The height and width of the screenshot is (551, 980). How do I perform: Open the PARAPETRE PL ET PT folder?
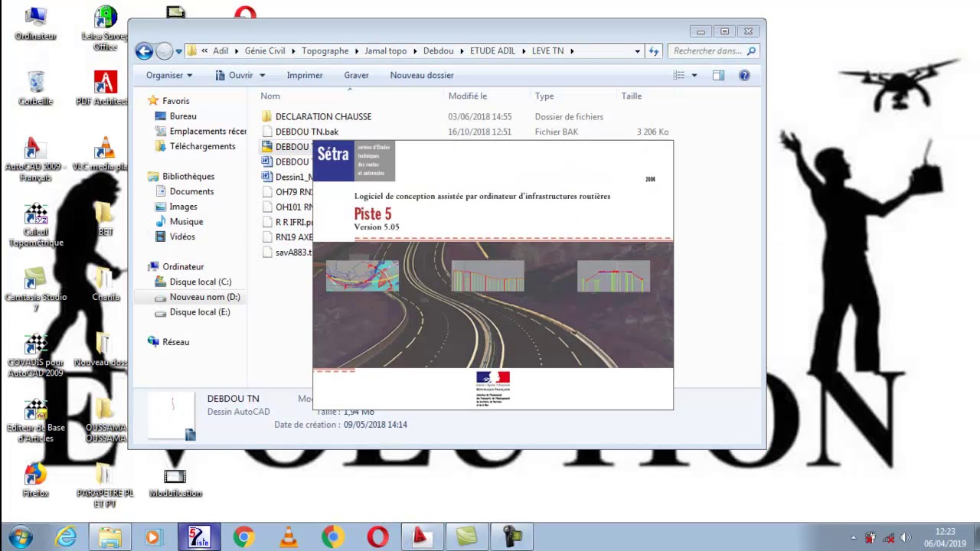tap(105, 486)
